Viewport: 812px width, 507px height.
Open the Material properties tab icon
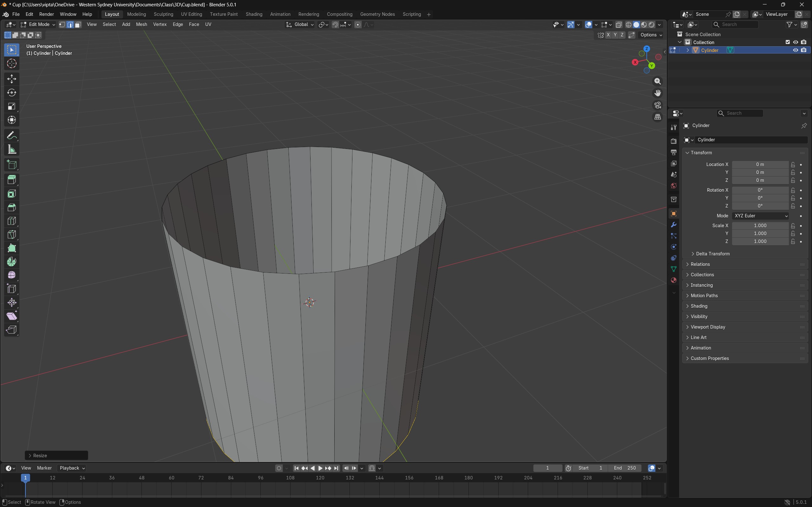tap(673, 280)
